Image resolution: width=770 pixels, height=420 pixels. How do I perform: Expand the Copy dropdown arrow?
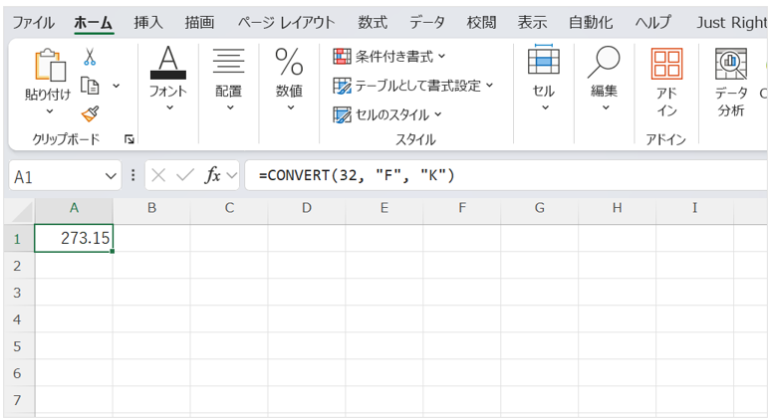coord(116,86)
